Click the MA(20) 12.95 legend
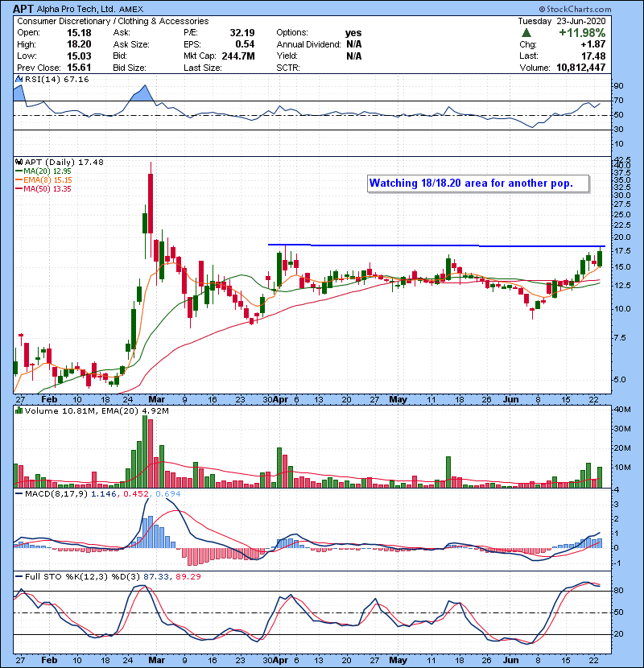Image resolution: width=644 pixels, height=668 pixels. (x=43, y=171)
